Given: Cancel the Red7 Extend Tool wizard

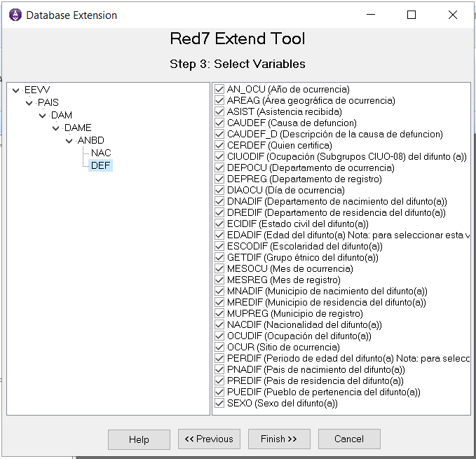Looking at the screenshot, I should click(349, 439).
